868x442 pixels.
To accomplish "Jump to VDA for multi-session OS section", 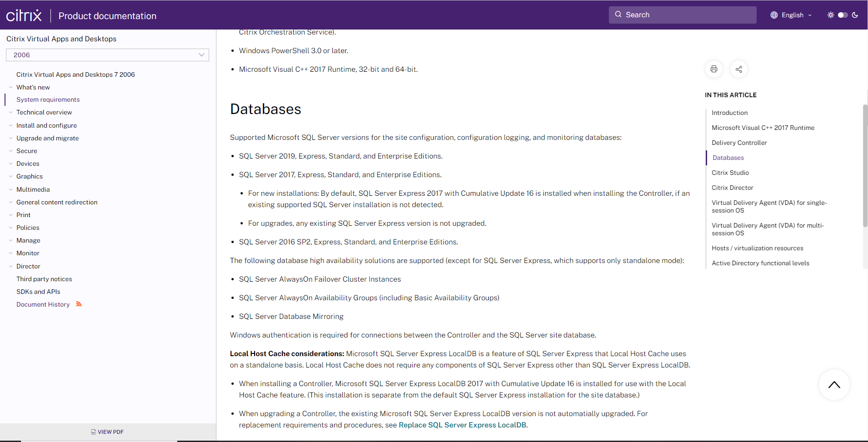I will (768, 229).
